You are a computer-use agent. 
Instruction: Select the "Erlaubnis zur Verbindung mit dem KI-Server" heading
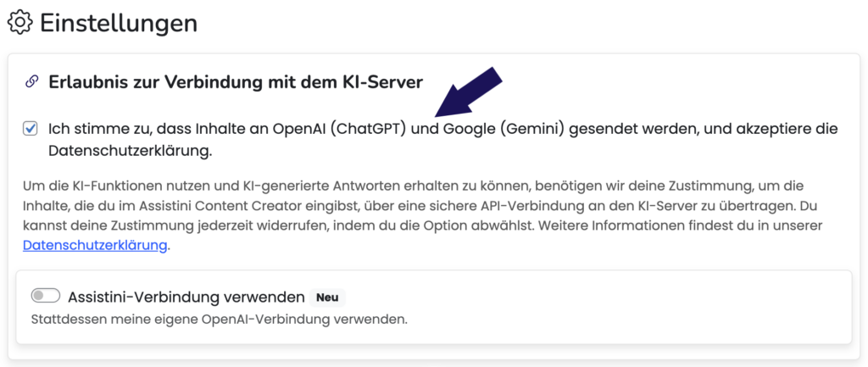(x=236, y=82)
